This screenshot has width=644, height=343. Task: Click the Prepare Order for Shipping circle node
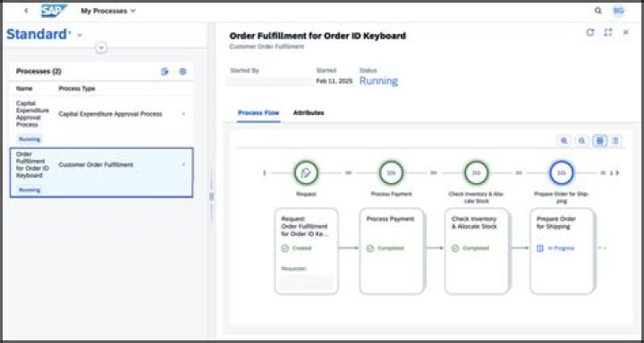[x=562, y=172]
